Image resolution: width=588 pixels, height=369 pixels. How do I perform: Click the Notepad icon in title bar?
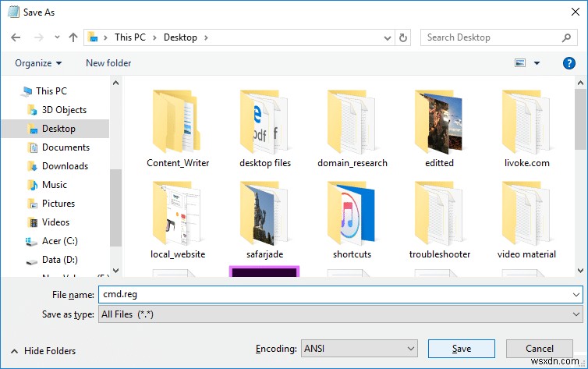coord(13,12)
